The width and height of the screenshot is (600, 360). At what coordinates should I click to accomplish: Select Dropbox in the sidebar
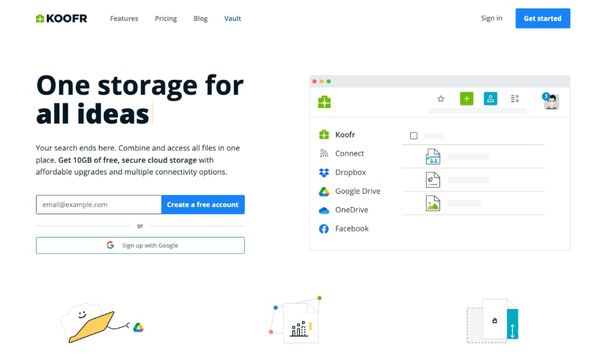click(x=342, y=173)
